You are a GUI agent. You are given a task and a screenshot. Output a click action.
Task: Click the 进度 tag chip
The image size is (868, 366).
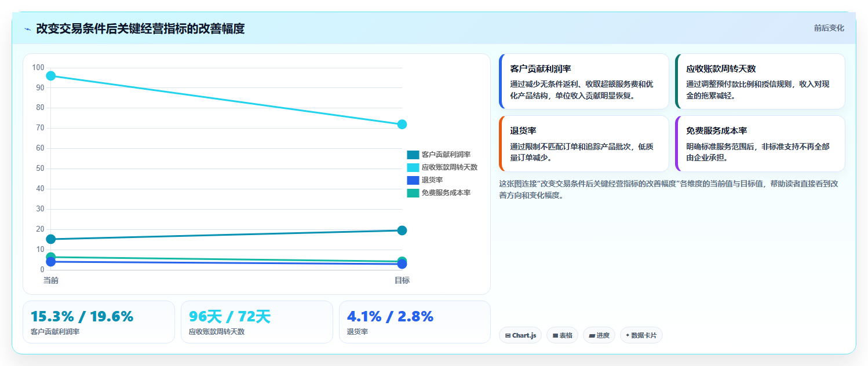pyautogui.click(x=599, y=335)
